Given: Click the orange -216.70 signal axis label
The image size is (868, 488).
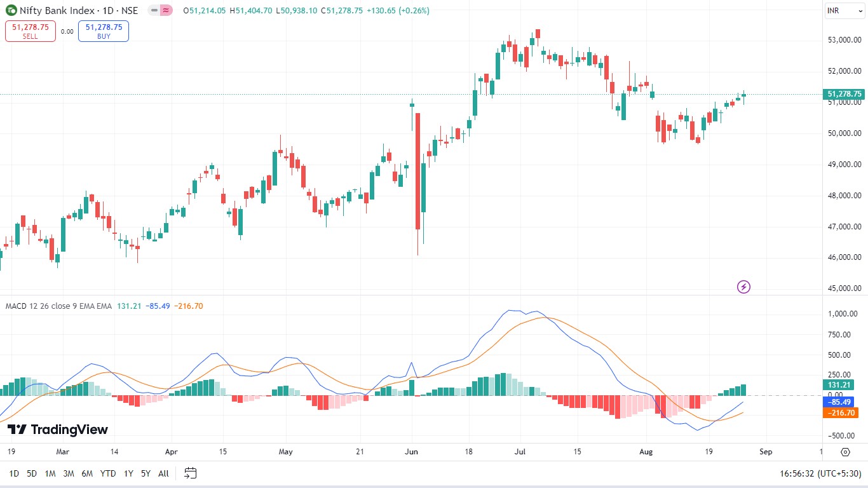Looking at the screenshot, I should [841, 413].
